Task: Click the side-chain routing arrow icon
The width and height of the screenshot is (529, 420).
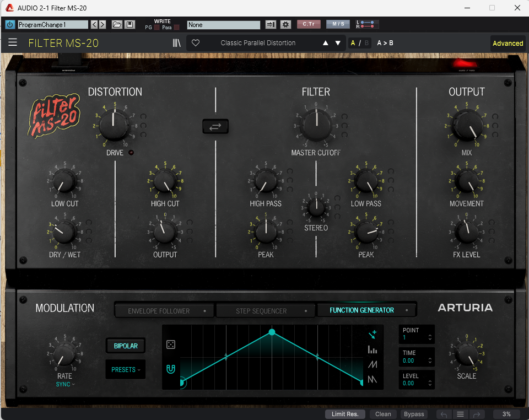Action: coord(271,25)
